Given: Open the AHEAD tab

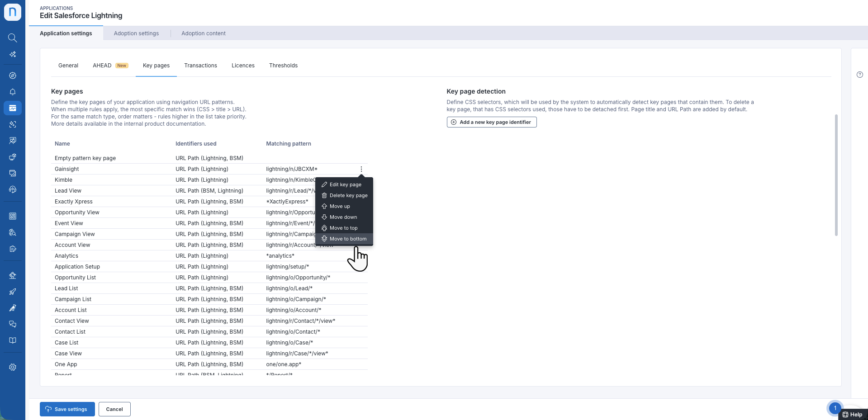Looking at the screenshot, I should [110, 66].
